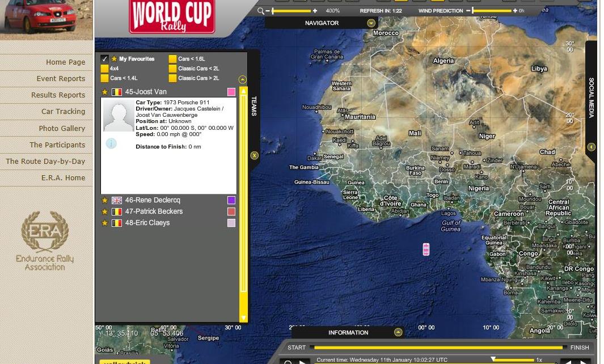Click the plus icon on the map zoom slider
This screenshot has width=604, height=364.
[x=315, y=11]
